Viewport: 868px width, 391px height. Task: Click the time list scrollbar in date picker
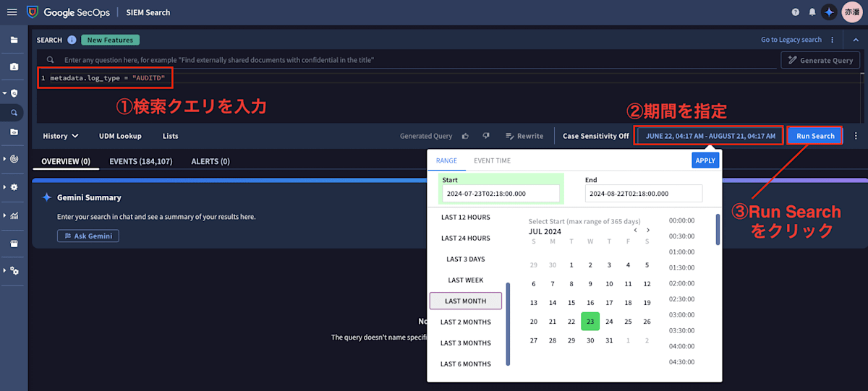point(717,229)
